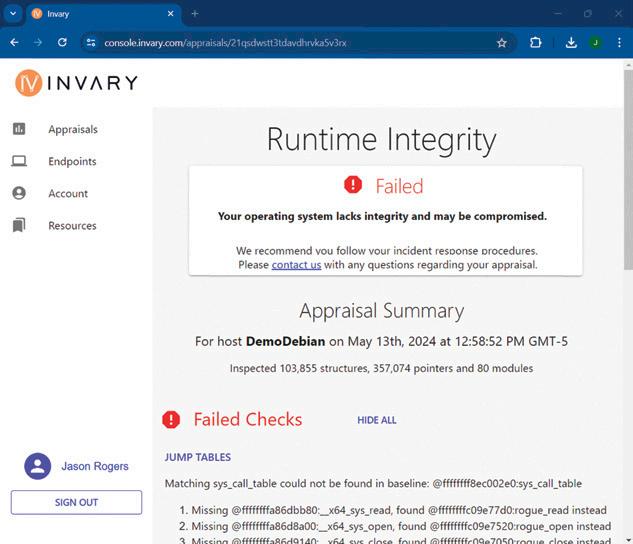
Task: Click the Failed Checks heading text
Action: 248,420
